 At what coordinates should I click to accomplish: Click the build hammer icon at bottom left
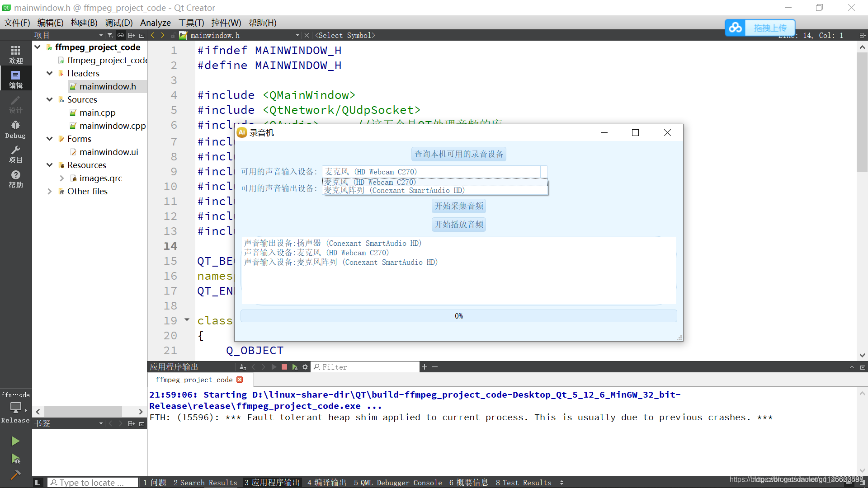(x=15, y=475)
